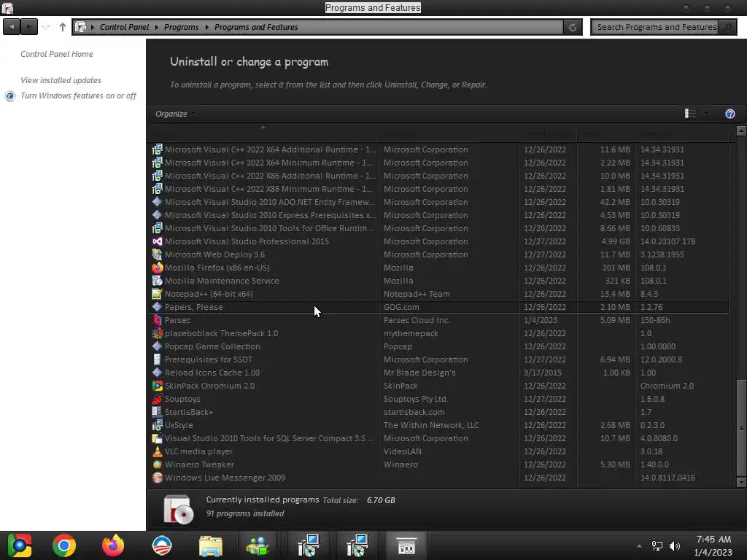The image size is (747, 560).
Task: Select Popcap Game Collection entry
Action: coord(439,346)
